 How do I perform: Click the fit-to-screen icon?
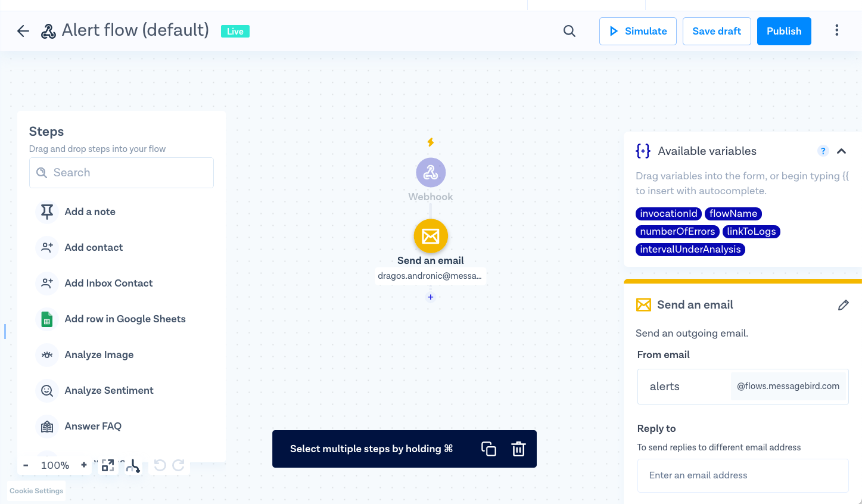(x=108, y=465)
